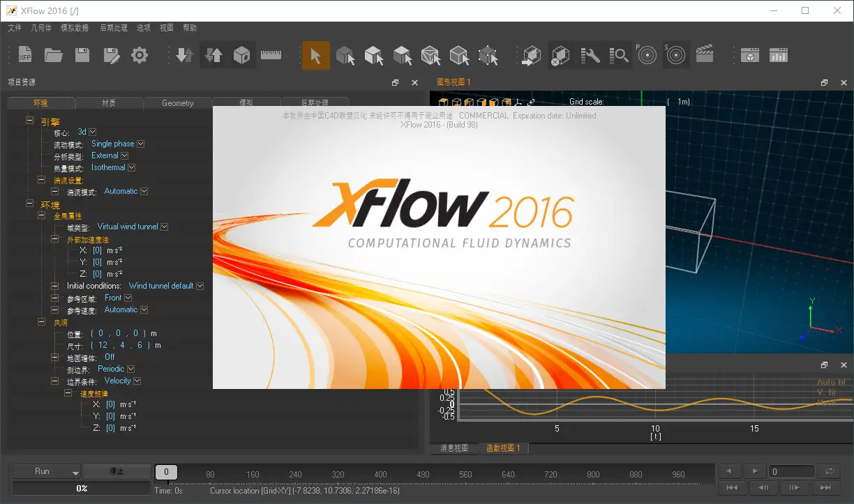Image resolution: width=854 pixels, height=504 pixels.
Task: Click the 停止 stop button
Action: pos(117,471)
